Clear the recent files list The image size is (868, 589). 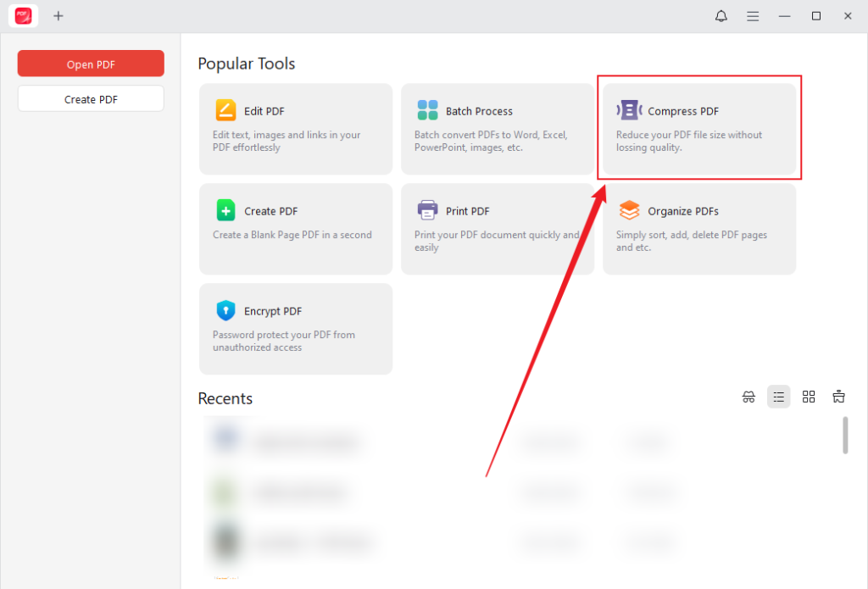pos(838,397)
